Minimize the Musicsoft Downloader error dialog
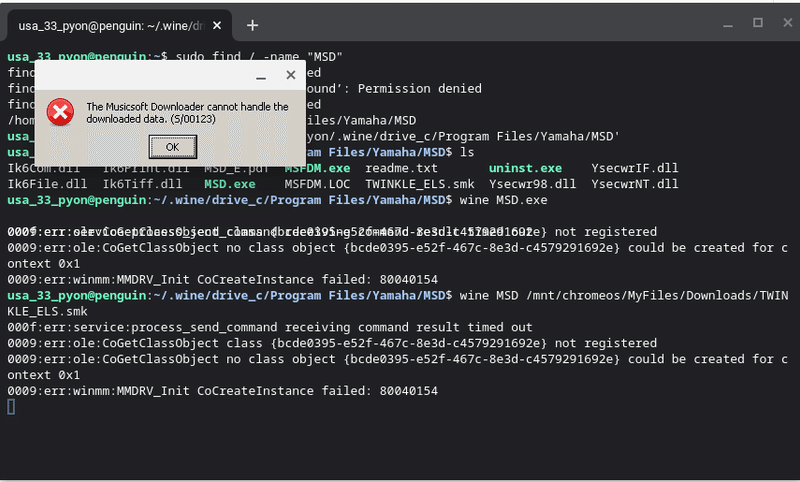Image resolution: width=800 pixels, height=482 pixels. tap(261, 76)
